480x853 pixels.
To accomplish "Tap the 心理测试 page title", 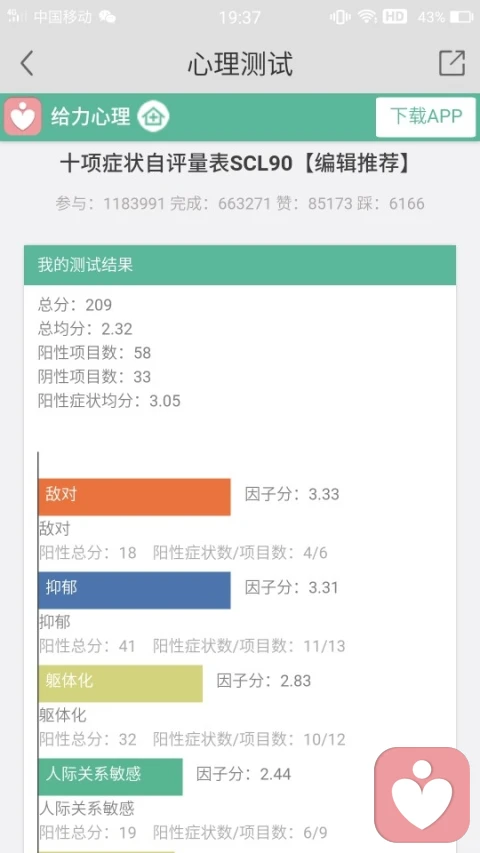I will [240, 64].
